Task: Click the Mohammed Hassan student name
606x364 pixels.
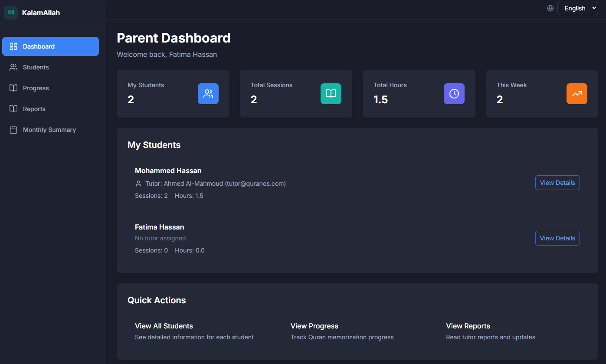Action: [168, 171]
